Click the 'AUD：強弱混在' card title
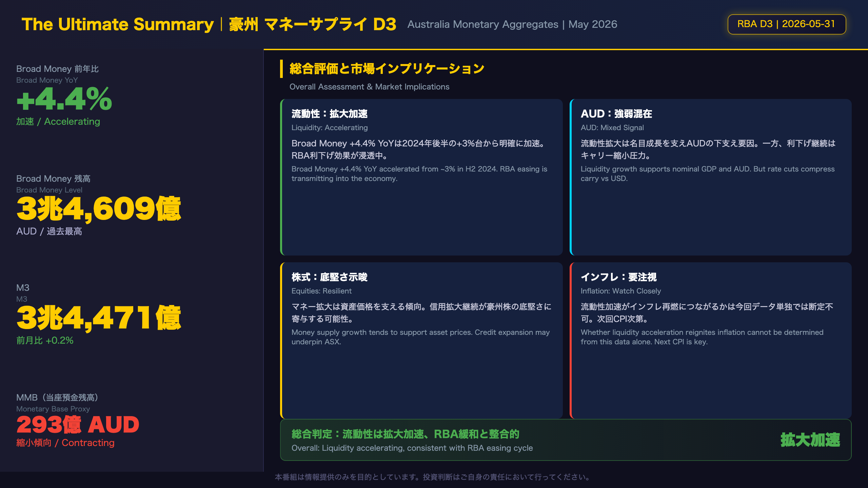The image size is (868, 488). point(616,114)
